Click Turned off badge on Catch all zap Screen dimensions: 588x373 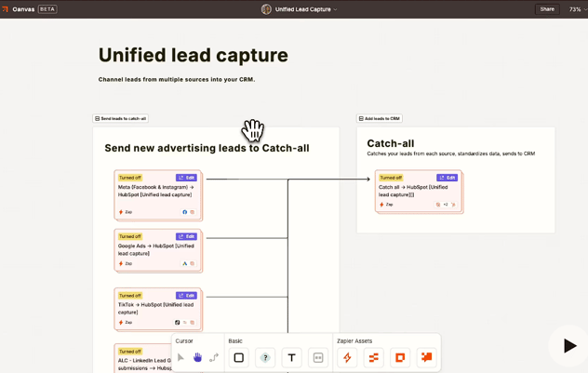pos(391,178)
